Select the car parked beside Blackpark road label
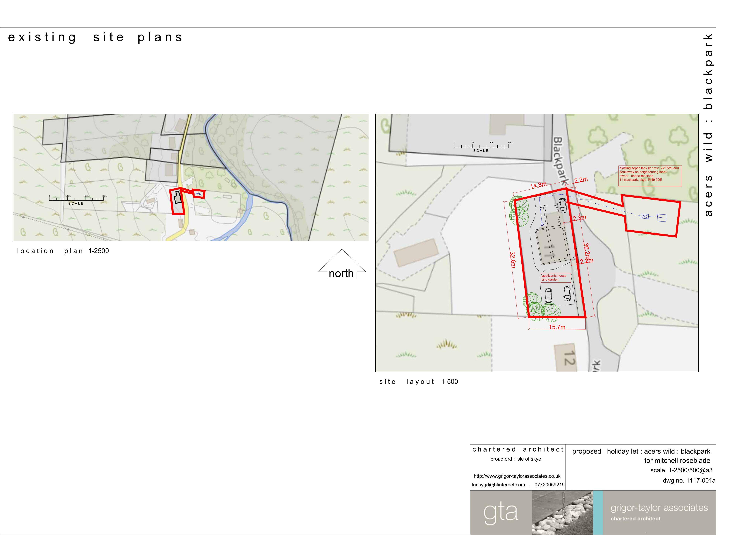 [x=563, y=206]
